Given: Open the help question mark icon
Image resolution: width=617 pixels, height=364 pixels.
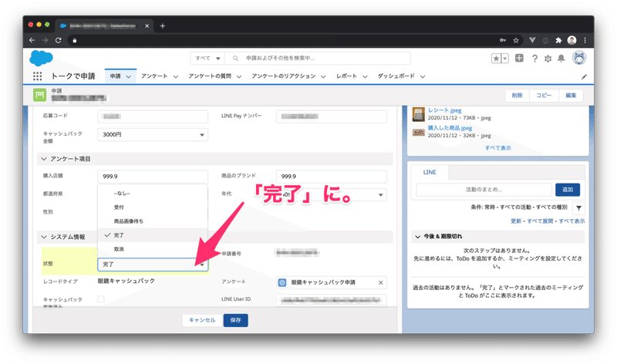Looking at the screenshot, I should tap(534, 59).
